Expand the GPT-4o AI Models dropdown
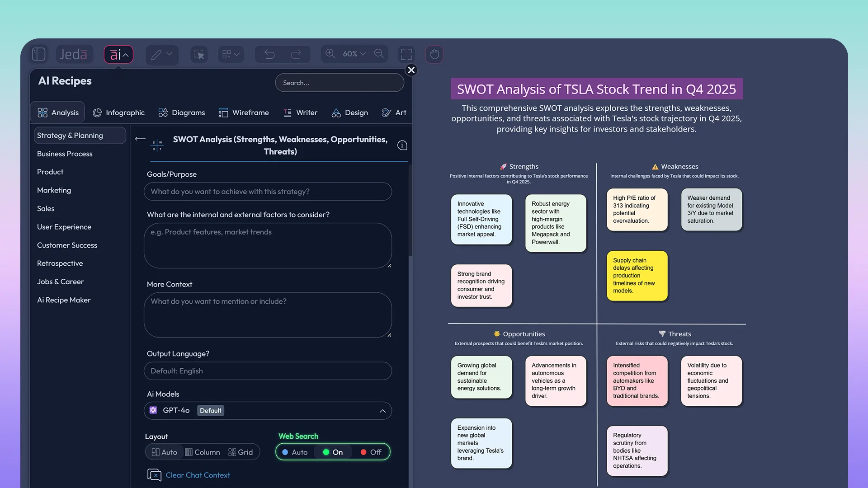This screenshot has height=488, width=868. 382,411
